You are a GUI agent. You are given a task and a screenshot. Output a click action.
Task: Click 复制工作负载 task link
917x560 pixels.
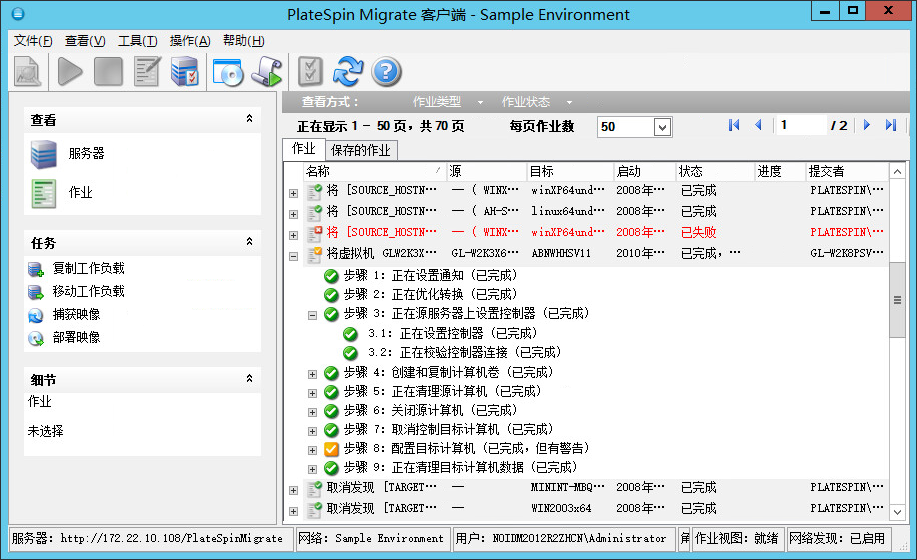click(x=88, y=269)
